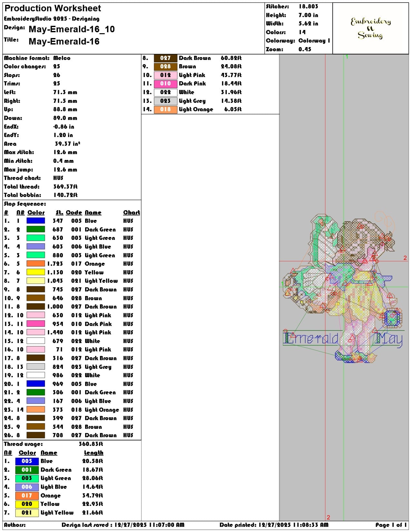411x532 pixels.
Task: Click thread usage swatch 028 Brown
Action: pos(165,66)
